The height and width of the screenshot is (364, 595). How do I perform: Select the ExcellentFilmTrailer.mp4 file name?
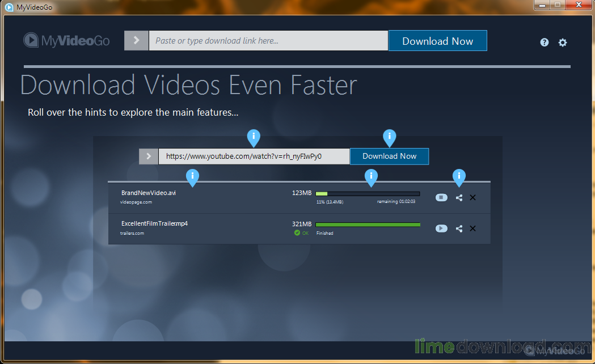coord(154,223)
